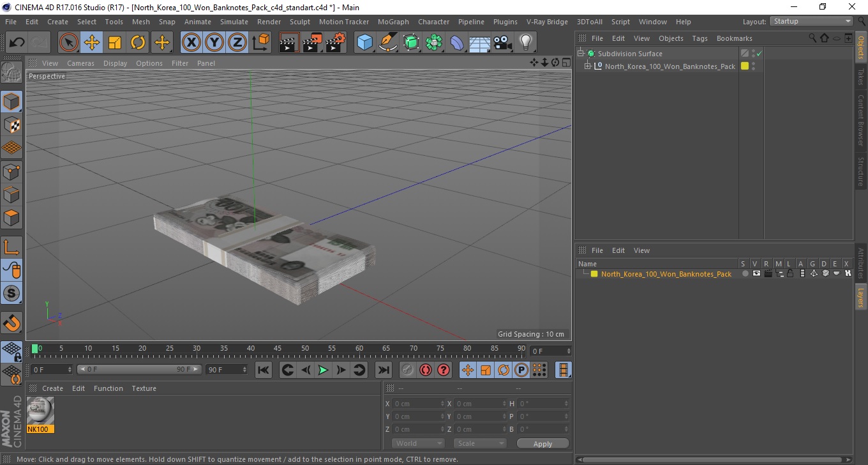Click the end frame field 90 F
The width and height of the screenshot is (868, 465).
227,370
